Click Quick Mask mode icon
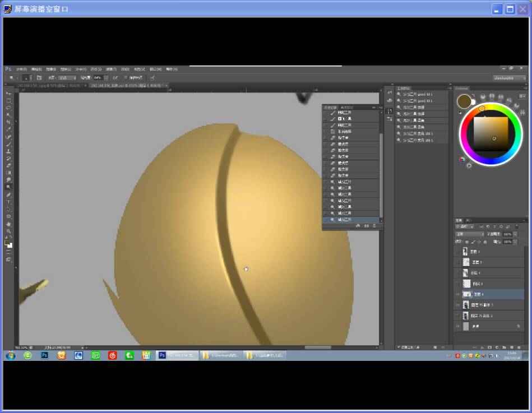The height and width of the screenshot is (413, 532). point(9,252)
